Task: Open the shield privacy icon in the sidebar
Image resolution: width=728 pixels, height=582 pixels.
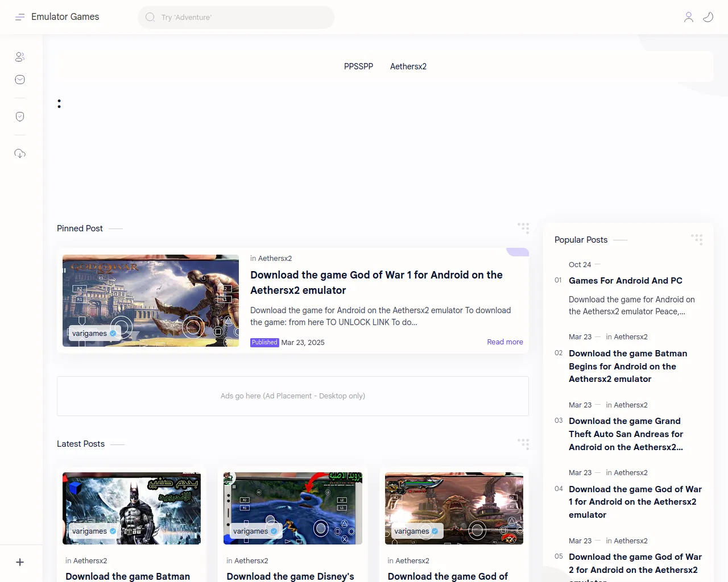Action: 20,117
